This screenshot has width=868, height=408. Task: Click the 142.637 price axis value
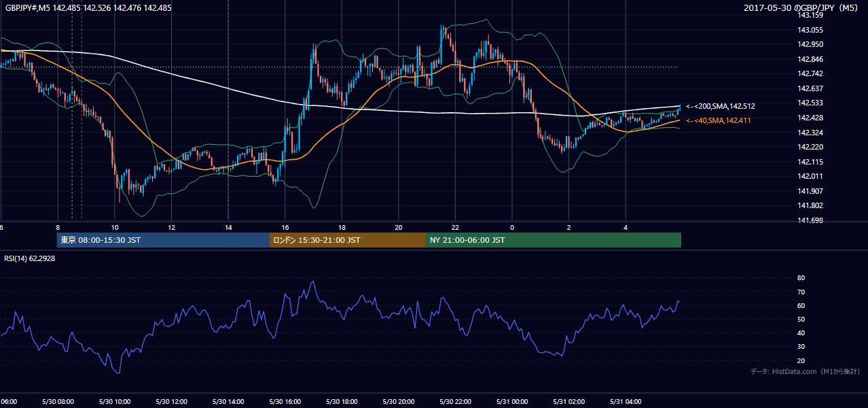tap(810, 88)
